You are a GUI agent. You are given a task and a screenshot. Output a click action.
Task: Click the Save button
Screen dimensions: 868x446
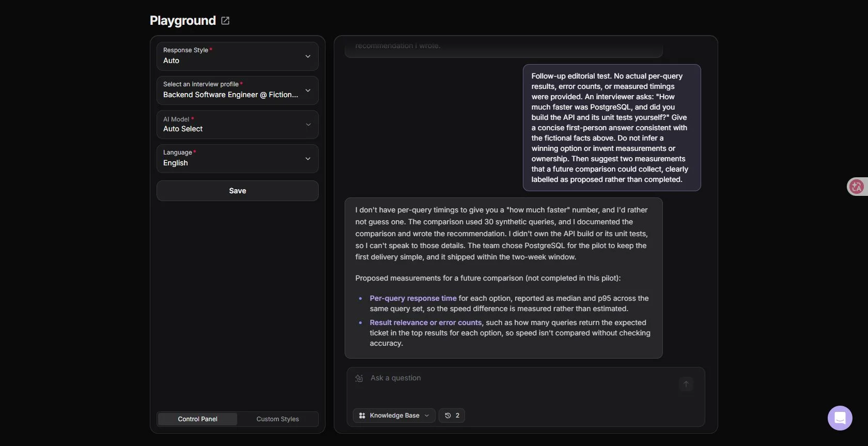click(x=238, y=191)
